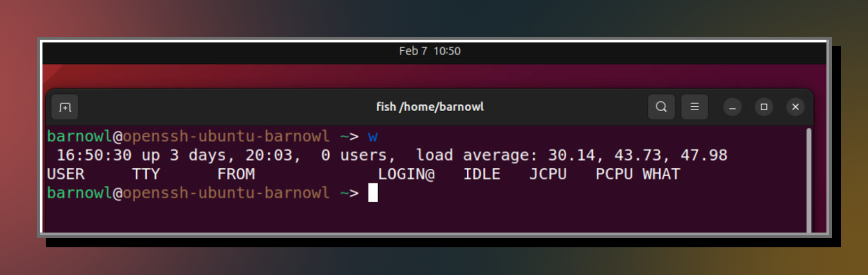
Task: Click the fish /home/barnowl window title
Action: coord(430,107)
